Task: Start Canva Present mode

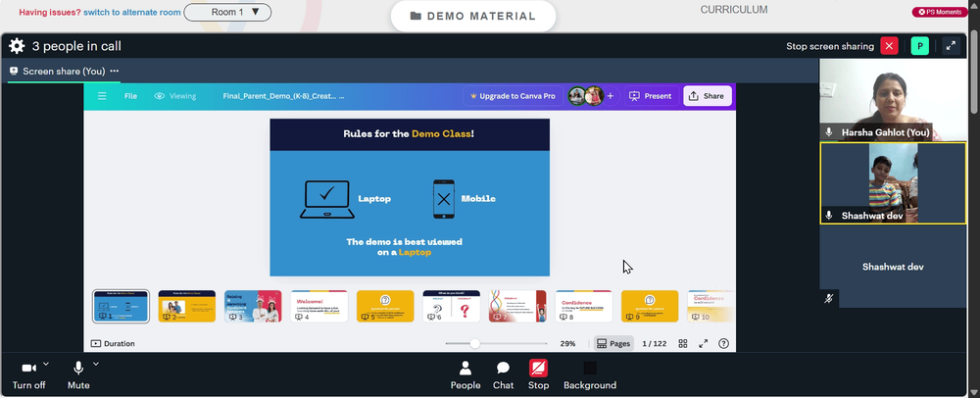Action: click(651, 96)
